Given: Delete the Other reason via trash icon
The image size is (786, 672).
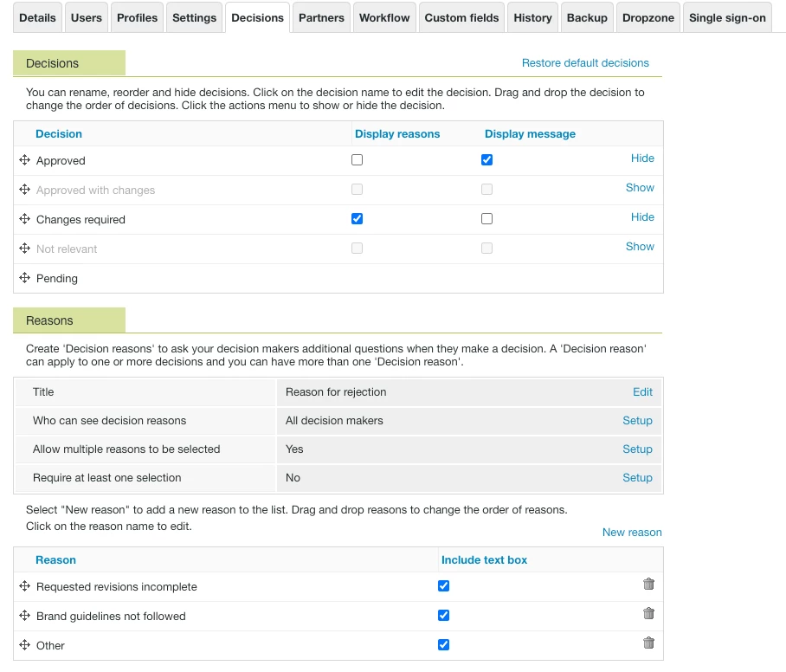Looking at the screenshot, I should 648,643.
